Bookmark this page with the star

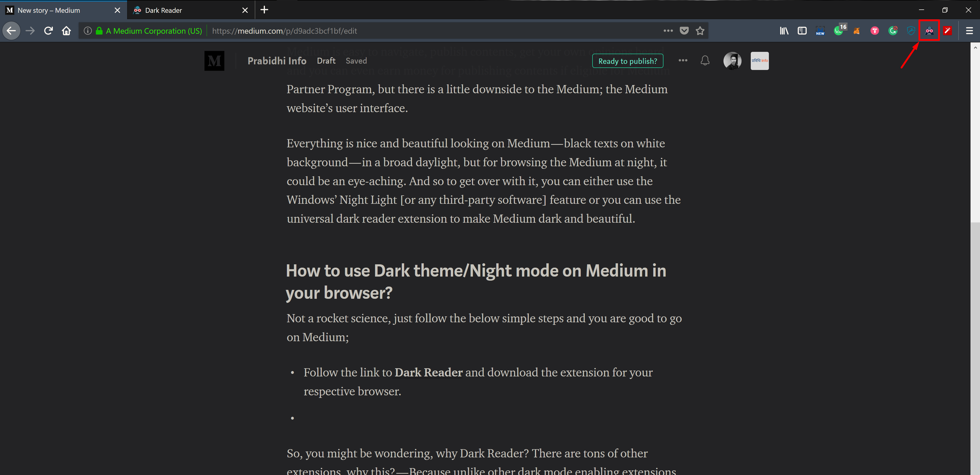(x=700, y=31)
